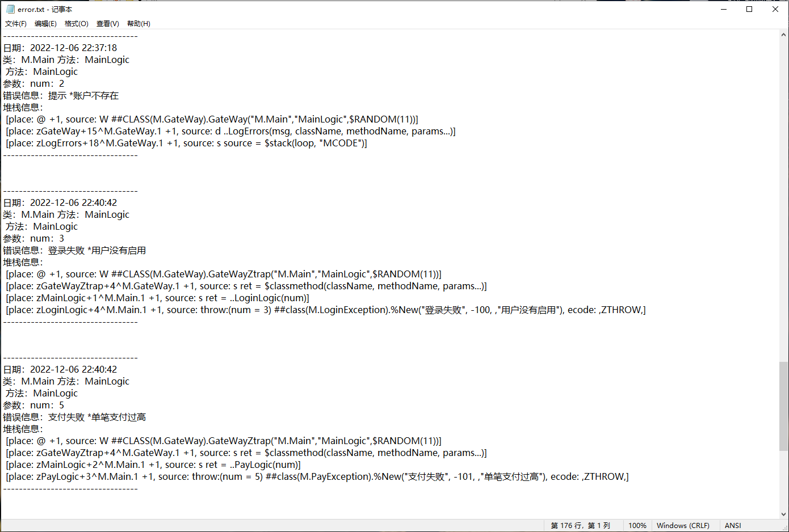Click the vertical scrollbar thumb
789x532 pixels.
(783, 406)
